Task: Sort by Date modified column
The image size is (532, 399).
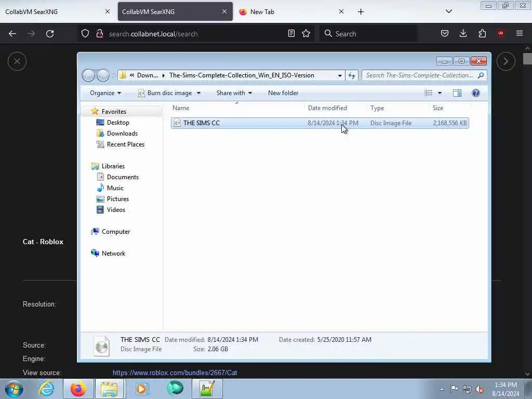Action: 336,108
